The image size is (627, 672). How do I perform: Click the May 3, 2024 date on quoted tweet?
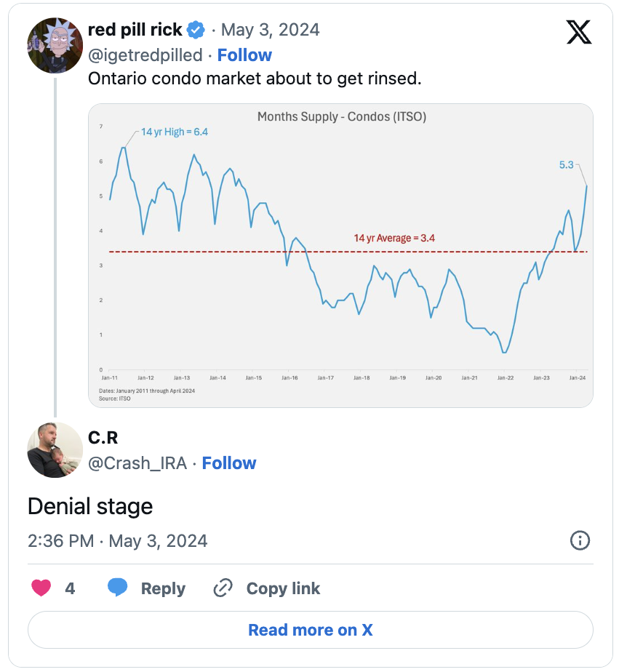[x=270, y=30]
